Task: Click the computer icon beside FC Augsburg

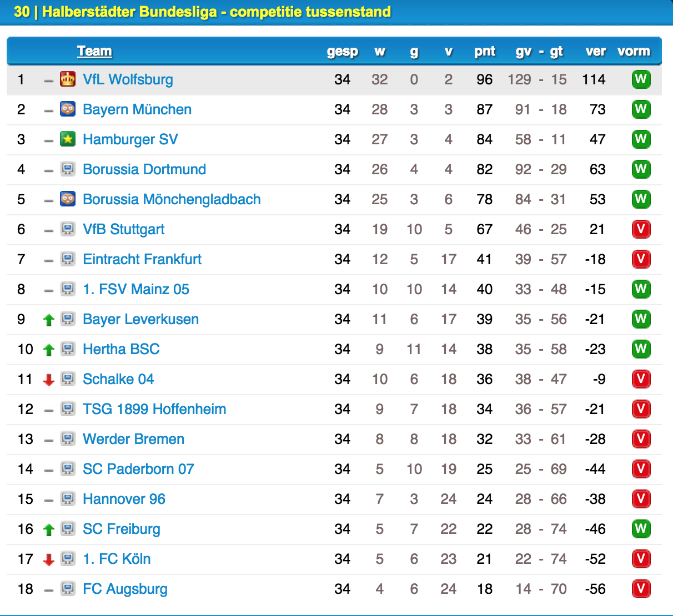Action: 68,589
